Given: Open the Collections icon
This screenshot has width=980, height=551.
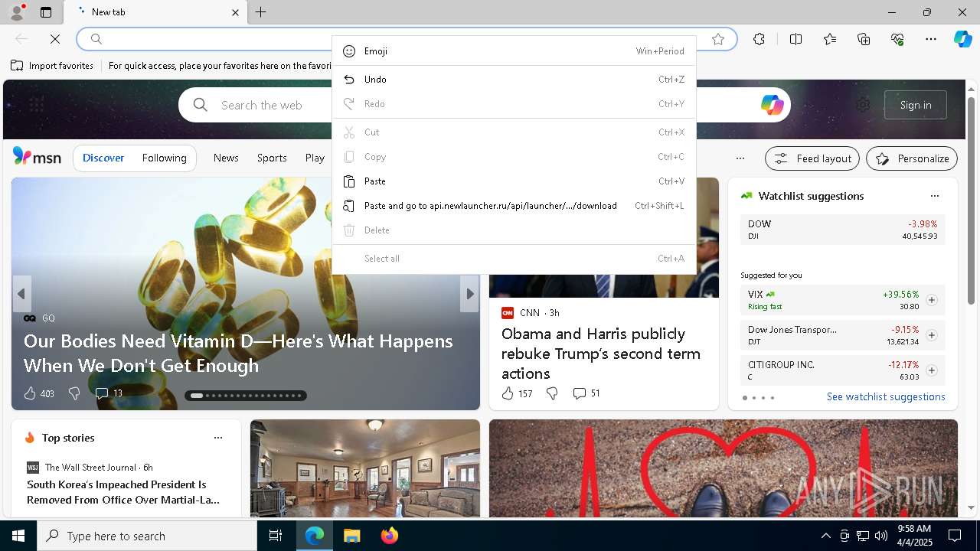Looking at the screenshot, I should point(864,39).
